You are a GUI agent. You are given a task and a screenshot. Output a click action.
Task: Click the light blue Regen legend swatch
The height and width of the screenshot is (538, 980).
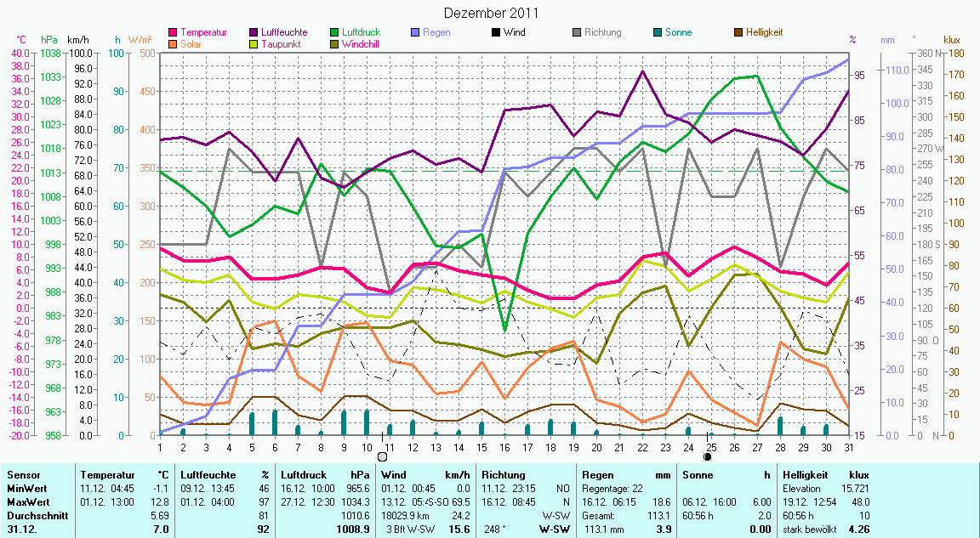pos(416,33)
